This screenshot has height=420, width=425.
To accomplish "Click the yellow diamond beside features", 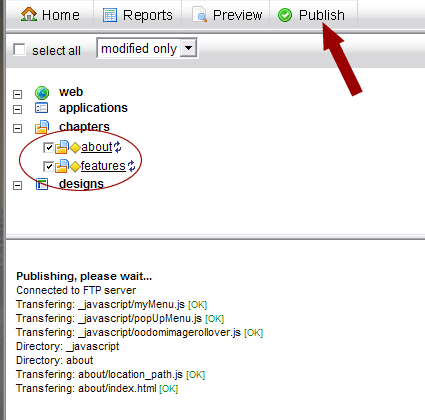I will [x=75, y=167].
